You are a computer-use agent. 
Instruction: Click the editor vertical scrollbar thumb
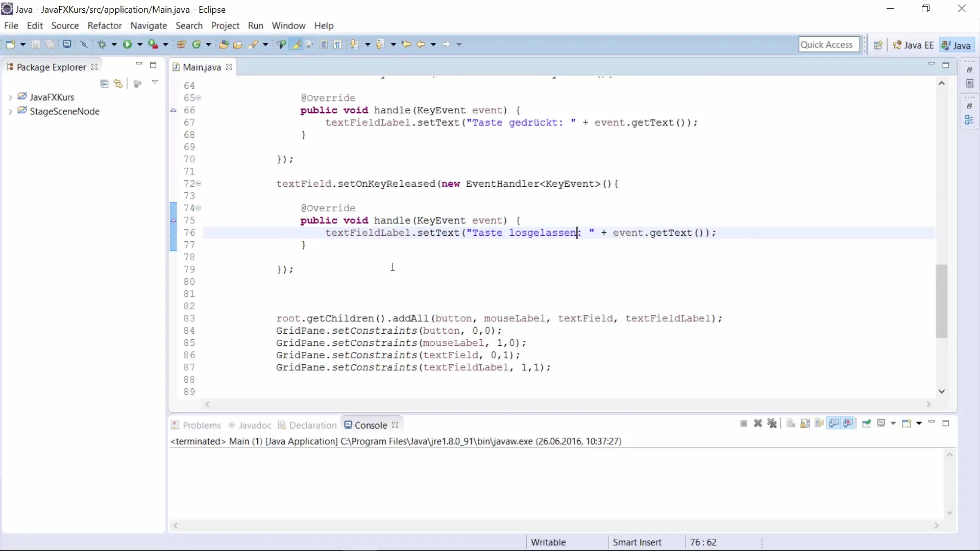click(942, 301)
